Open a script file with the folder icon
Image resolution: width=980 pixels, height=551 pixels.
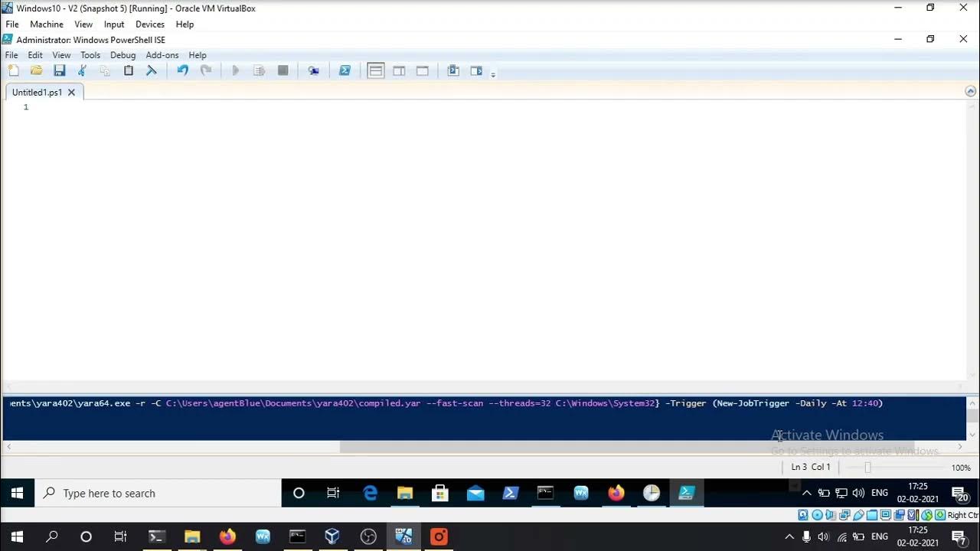[36, 70]
